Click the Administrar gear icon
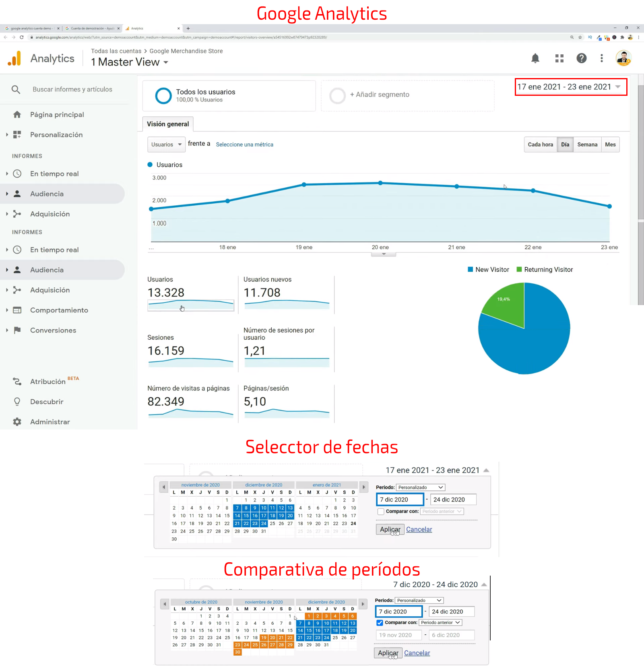644x671 pixels. click(17, 422)
